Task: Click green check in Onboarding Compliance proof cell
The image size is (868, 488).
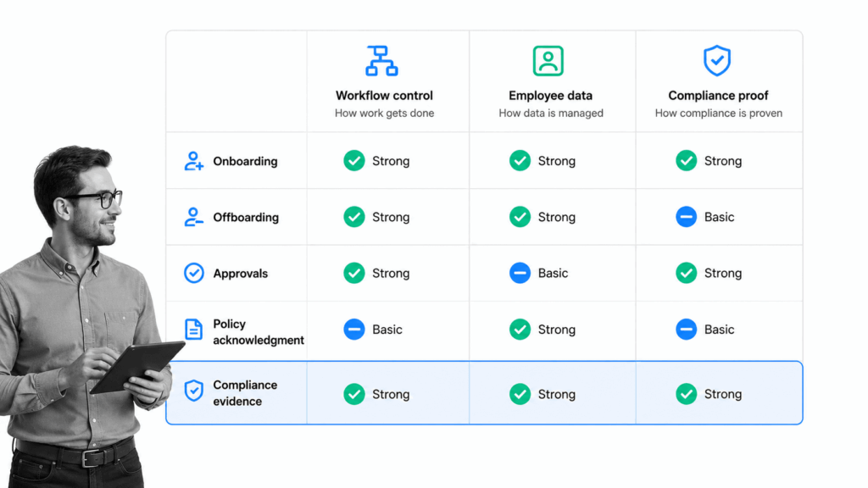Action: tap(686, 160)
